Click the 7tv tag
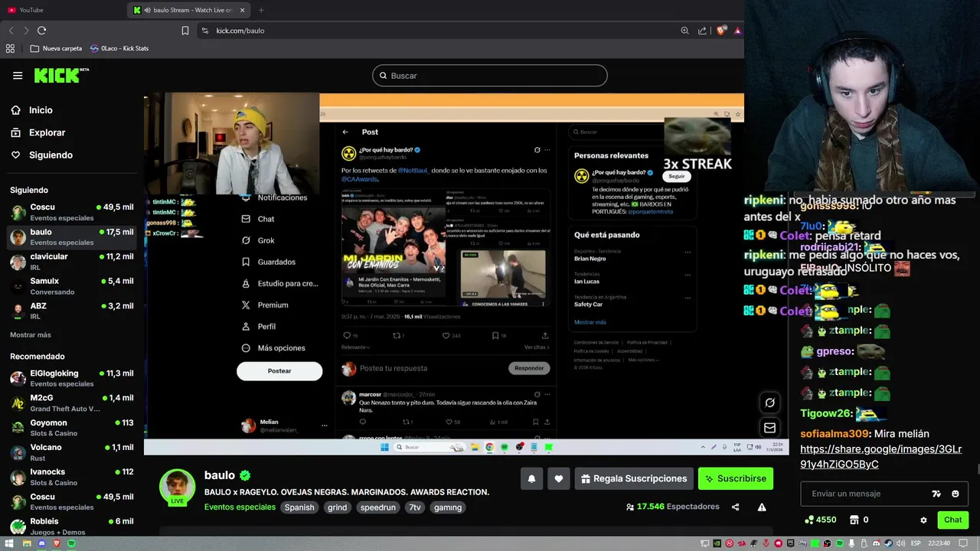The image size is (980, 551). click(x=415, y=507)
